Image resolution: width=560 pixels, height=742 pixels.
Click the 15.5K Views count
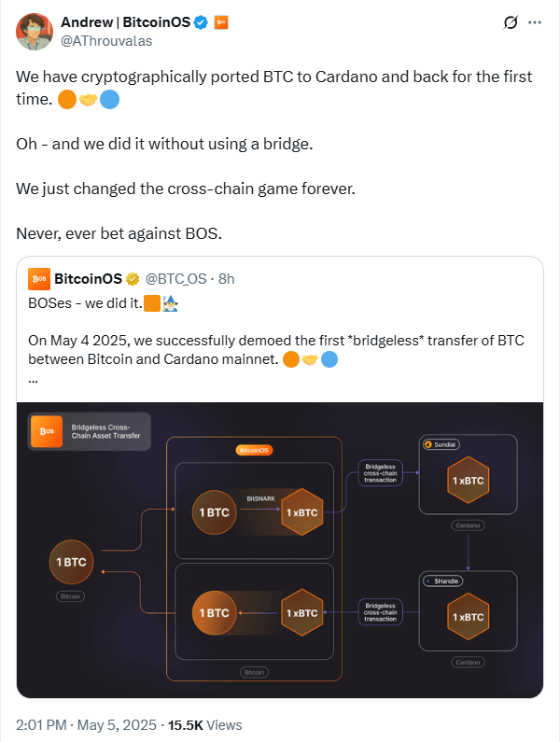tap(203, 724)
